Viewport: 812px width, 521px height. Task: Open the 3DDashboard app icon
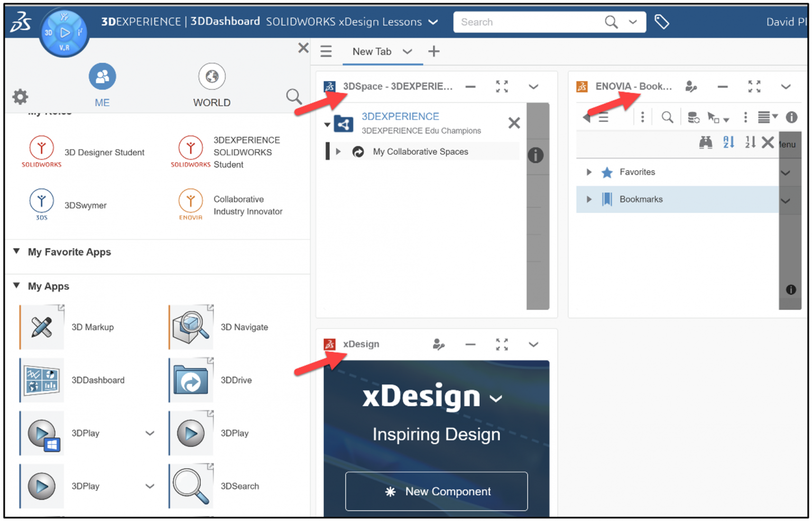(x=41, y=380)
